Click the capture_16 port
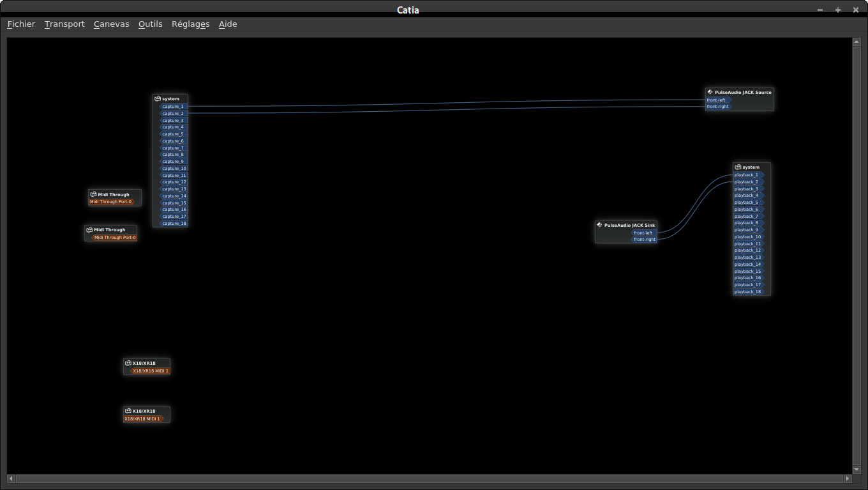Image resolution: width=868 pixels, height=490 pixels. (173, 210)
